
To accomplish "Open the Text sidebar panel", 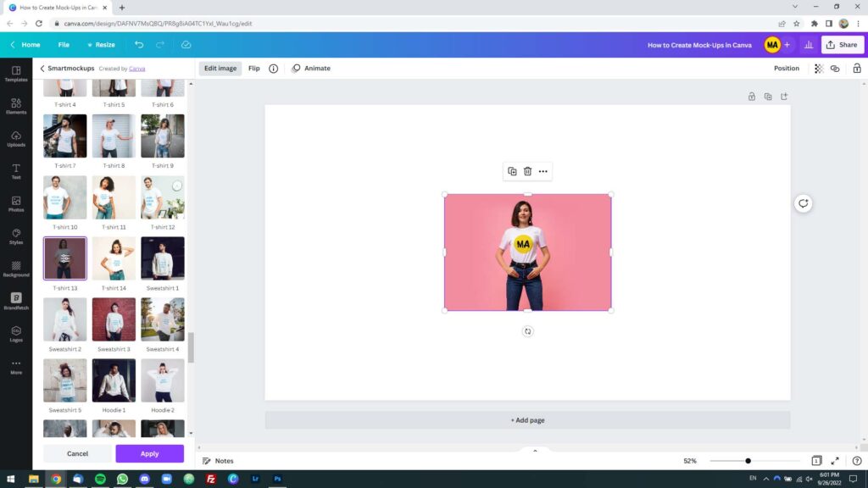I will (16, 171).
